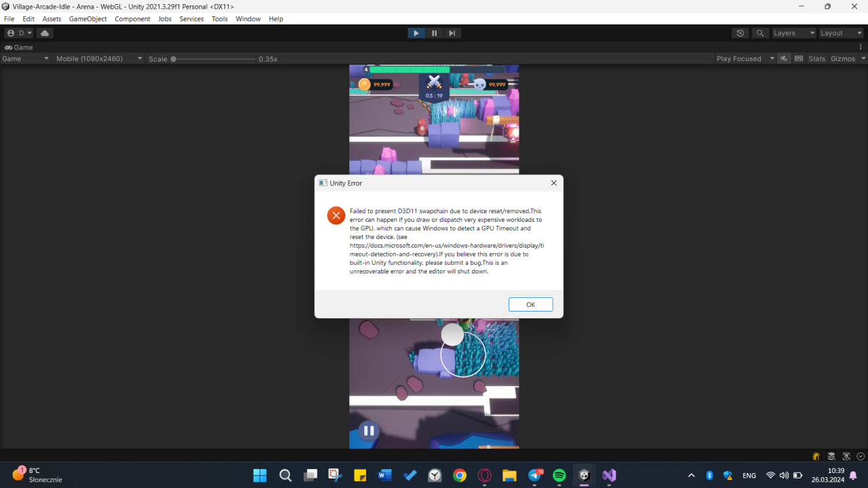Click the Unity Error dialog title text
Viewport: 868px width, 488px height.
pyautogui.click(x=346, y=183)
